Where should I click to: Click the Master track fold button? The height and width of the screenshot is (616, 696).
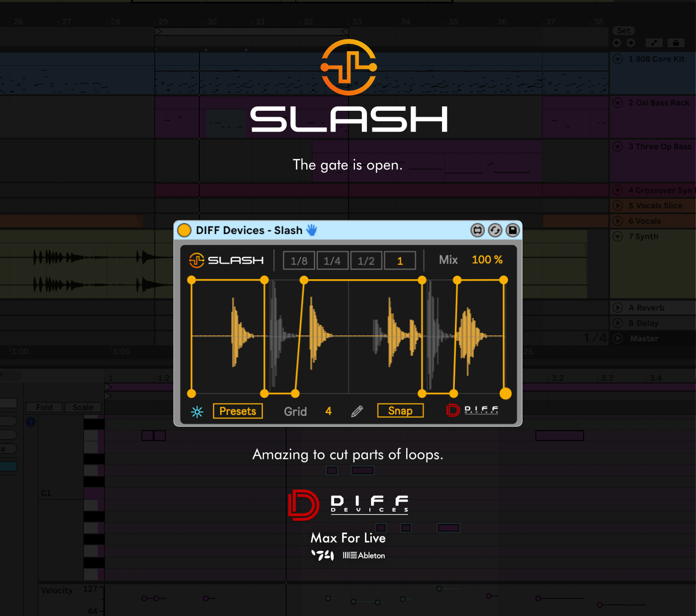pos(618,339)
